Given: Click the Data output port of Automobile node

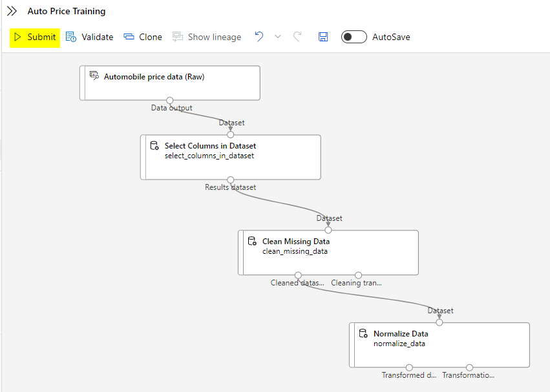Looking at the screenshot, I should pyautogui.click(x=169, y=100).
